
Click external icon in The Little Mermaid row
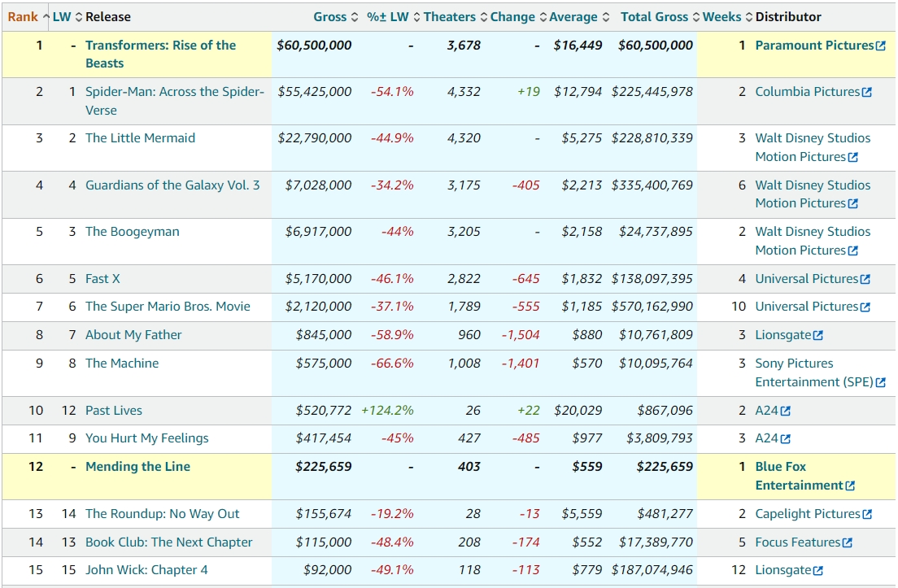point(852,157)
